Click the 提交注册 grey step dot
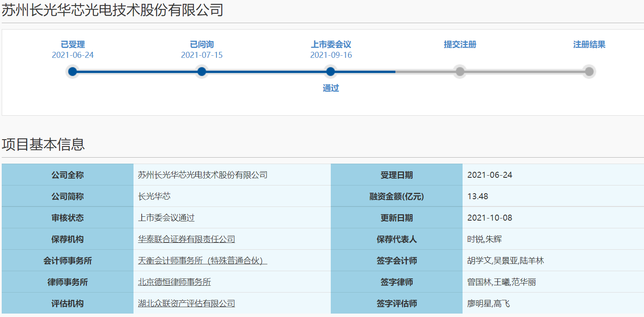 (460, 72)
